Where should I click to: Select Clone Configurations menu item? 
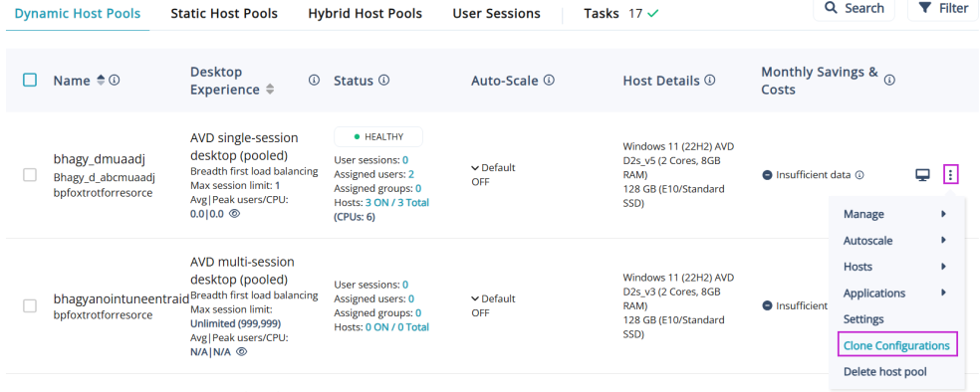tap(896, 345)
